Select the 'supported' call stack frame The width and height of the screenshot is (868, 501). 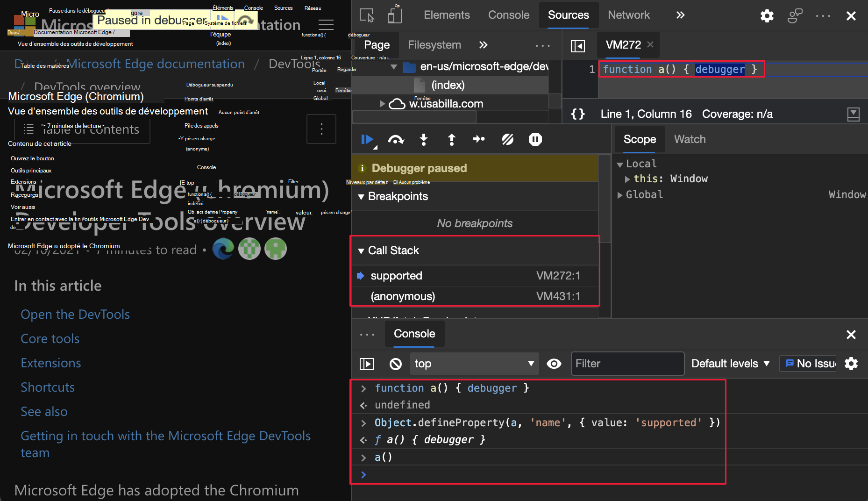[475, 276]
